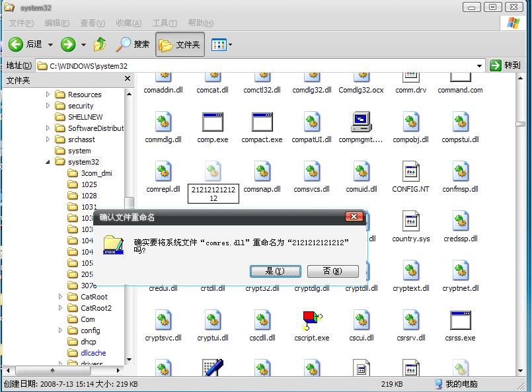Select the csrss.exe file icon

coord(460,321)
